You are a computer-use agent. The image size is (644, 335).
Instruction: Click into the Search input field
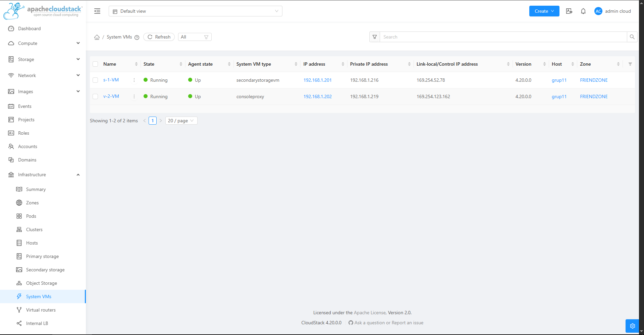(503, 37)
